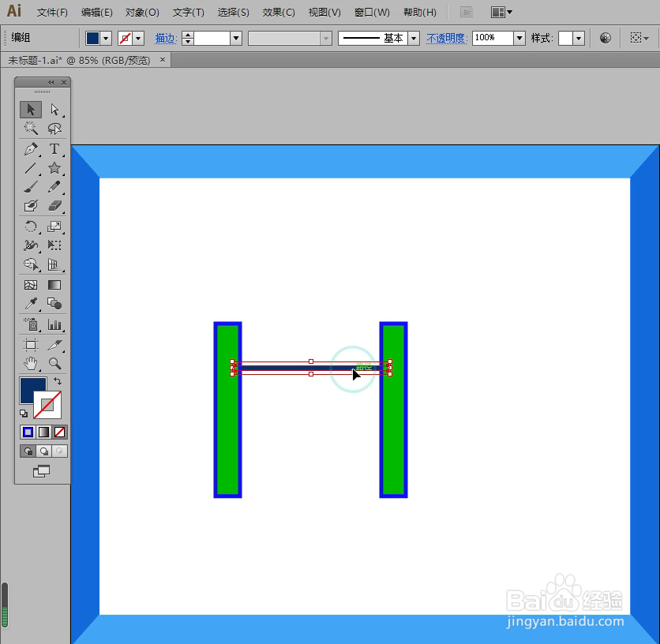Open stroke color dropdown in control bar

click(x=138, y=39)
